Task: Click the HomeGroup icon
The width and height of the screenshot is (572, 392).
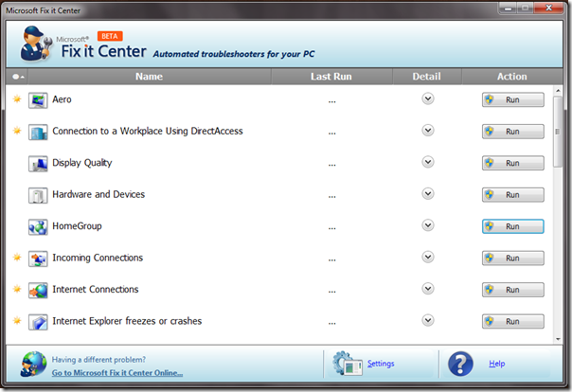Action: coord(38,227)
